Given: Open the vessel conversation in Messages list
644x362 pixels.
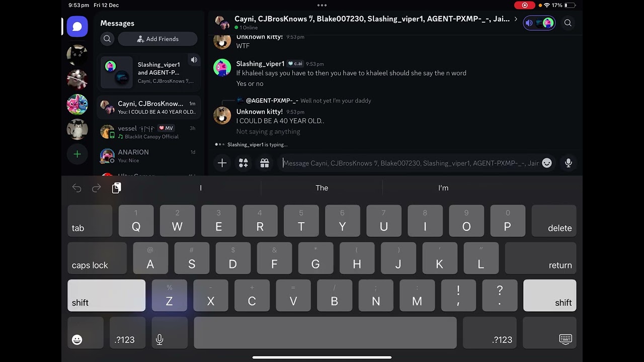Looking at the screenshot, I should (148, 132).
